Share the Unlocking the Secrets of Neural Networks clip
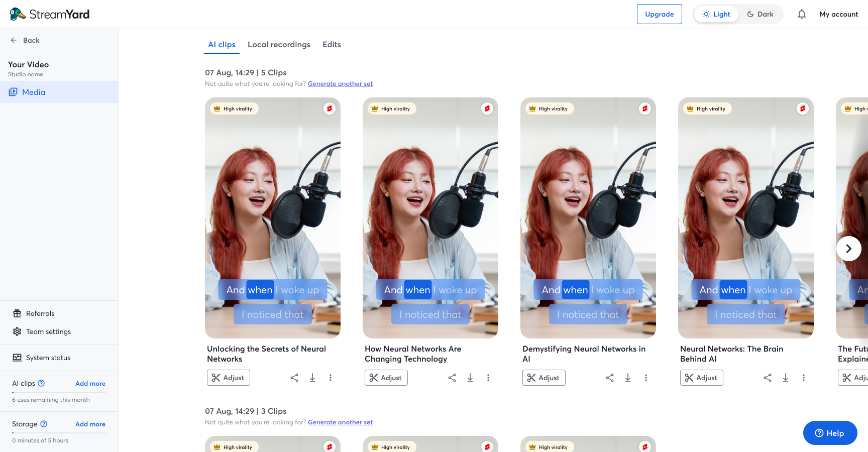 point(294,378)
